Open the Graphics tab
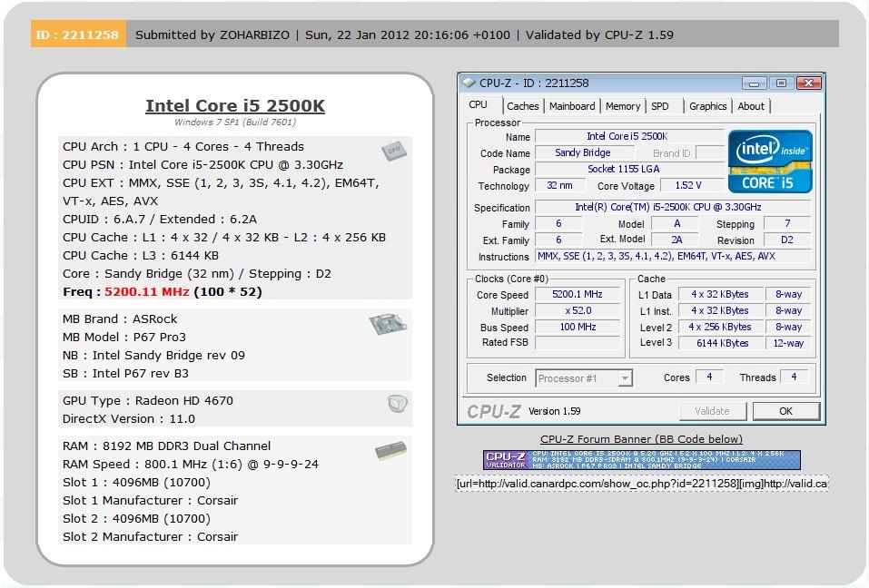 click(x=707, y=106)
